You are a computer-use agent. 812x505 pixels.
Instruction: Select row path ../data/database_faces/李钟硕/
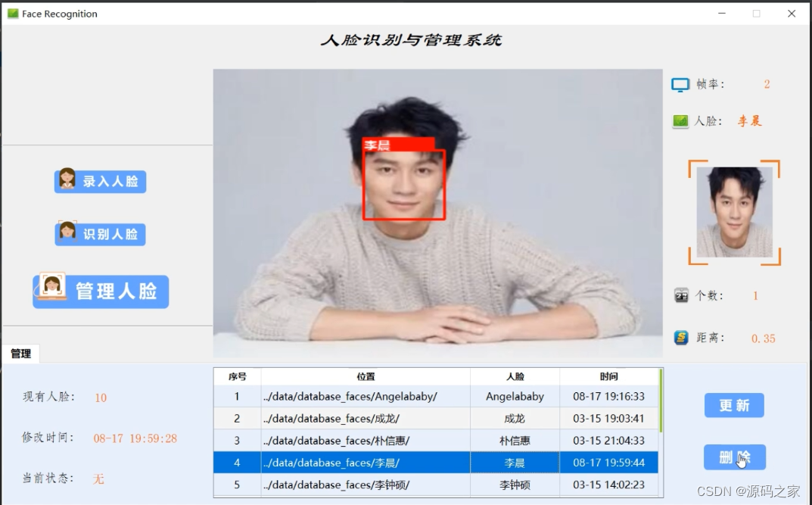pos(366,485)
